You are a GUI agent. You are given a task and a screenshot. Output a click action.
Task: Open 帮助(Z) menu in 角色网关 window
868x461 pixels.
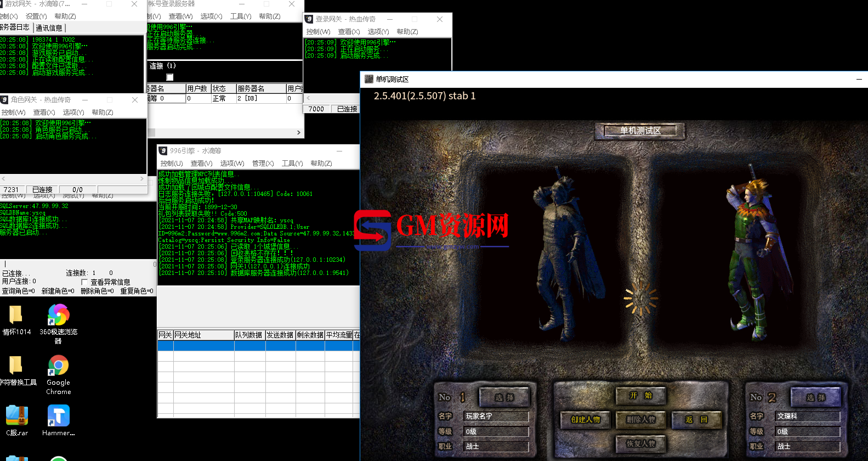102,112
